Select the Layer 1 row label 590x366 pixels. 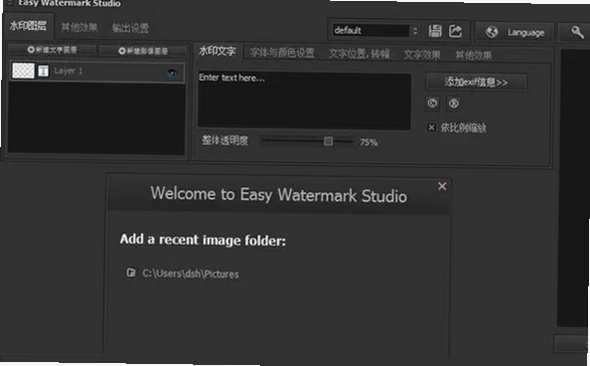click(x=68, y=71)
